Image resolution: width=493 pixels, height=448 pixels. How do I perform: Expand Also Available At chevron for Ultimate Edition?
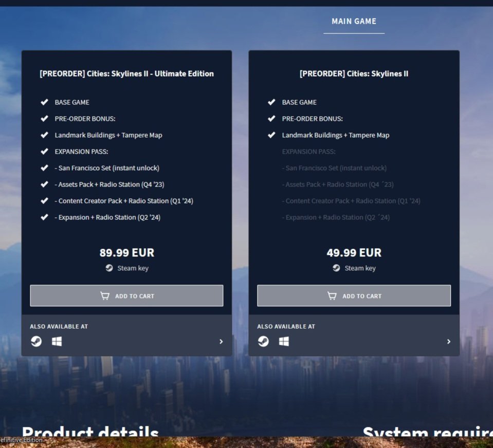click(221, 342)
